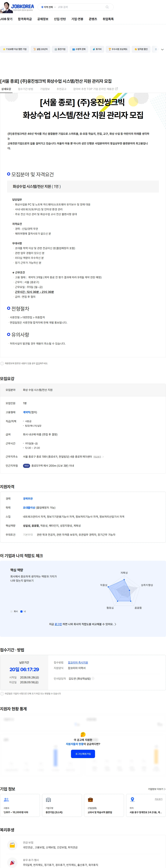The height and width of the screenshot is (868, 166).
Task: Click the 수평적 문화 tag
Action: [79, 49]
